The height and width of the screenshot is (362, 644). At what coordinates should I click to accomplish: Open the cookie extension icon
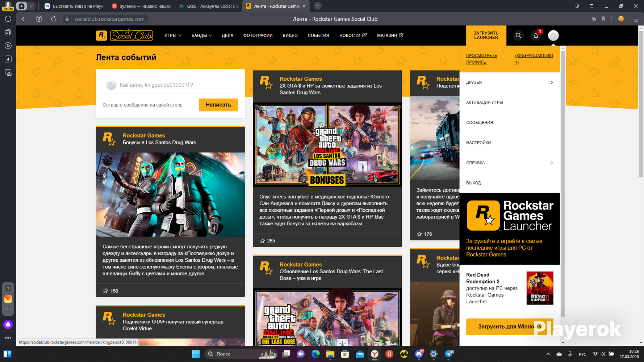(x=621, y=19)
